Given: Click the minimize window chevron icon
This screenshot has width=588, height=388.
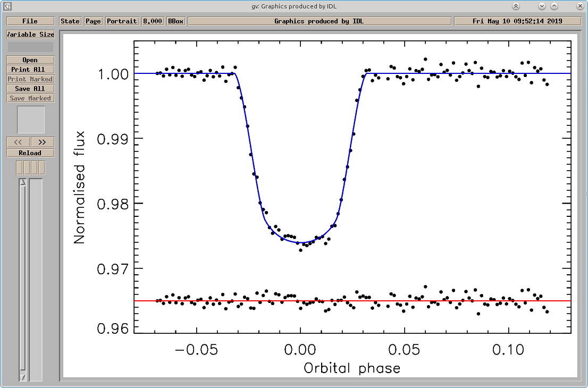Looking at the screenshot, I should [x=542, y=6].
